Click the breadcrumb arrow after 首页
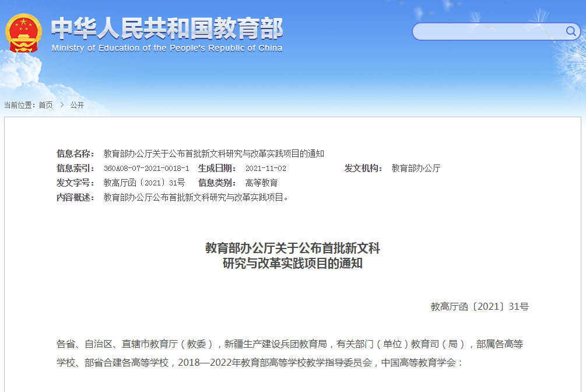Screen dimensions: 586x392 [62, 105]
